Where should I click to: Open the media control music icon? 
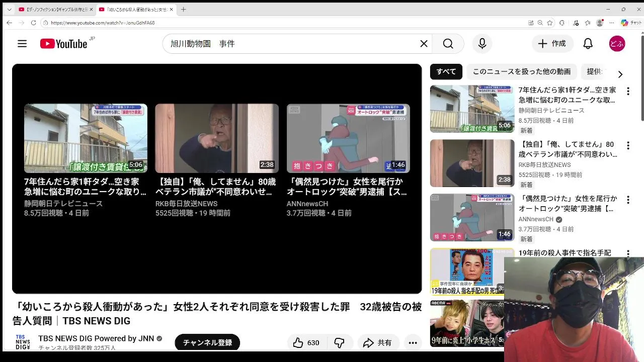[576, 23]
